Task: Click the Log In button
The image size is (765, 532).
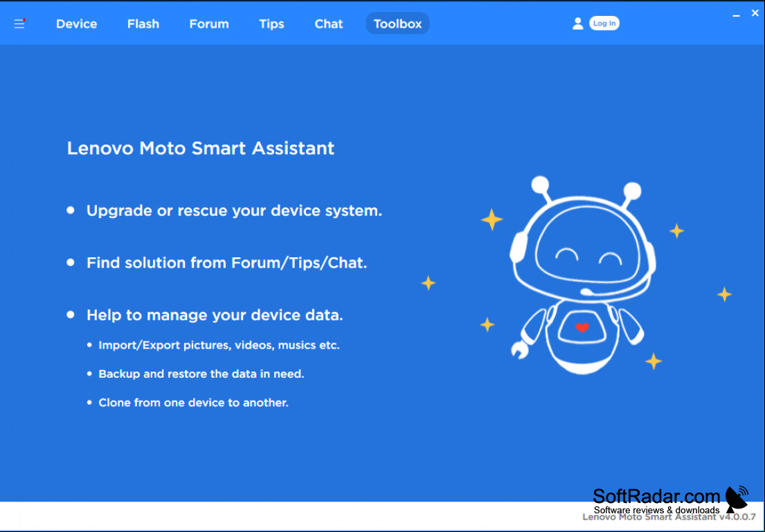Action: pyautogui.click(x=604, y=24)
